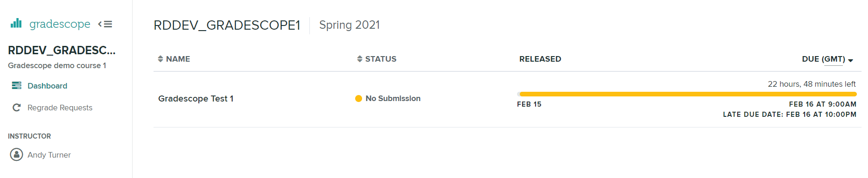The height and width of the screenshot is (178, 868).
Task: Click Andy Turner's avatar icon
Action: coord(17,154)
